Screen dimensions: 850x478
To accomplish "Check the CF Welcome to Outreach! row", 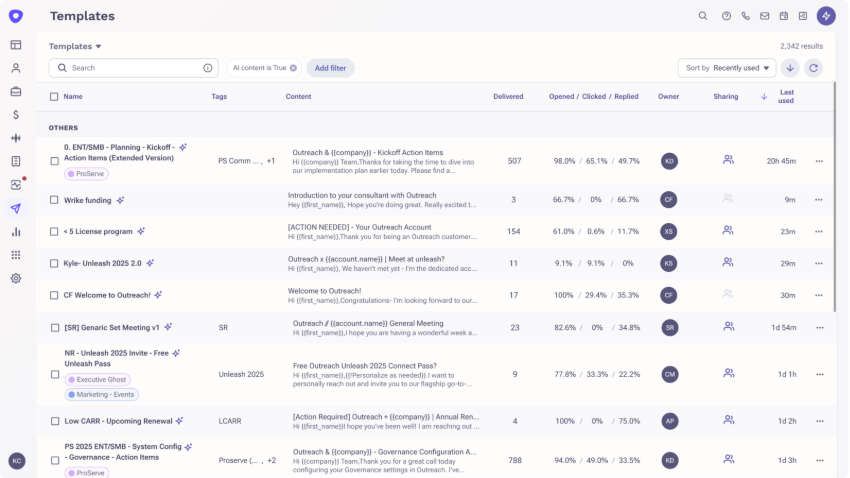I will [54, 295].
